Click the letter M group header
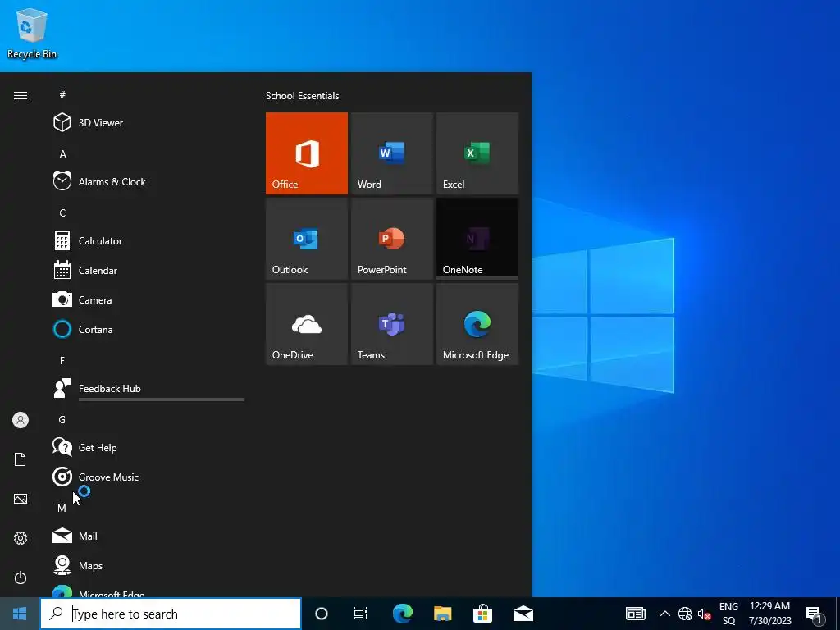 (x=62, y=509)
